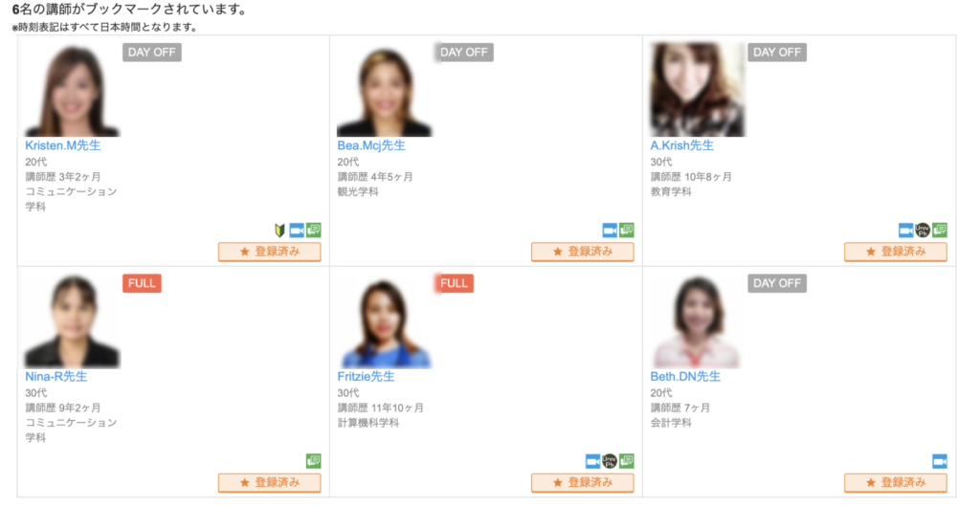Click the green chat icon on Bea.Mcj card
Screen dimensions: 980x507
626,231
